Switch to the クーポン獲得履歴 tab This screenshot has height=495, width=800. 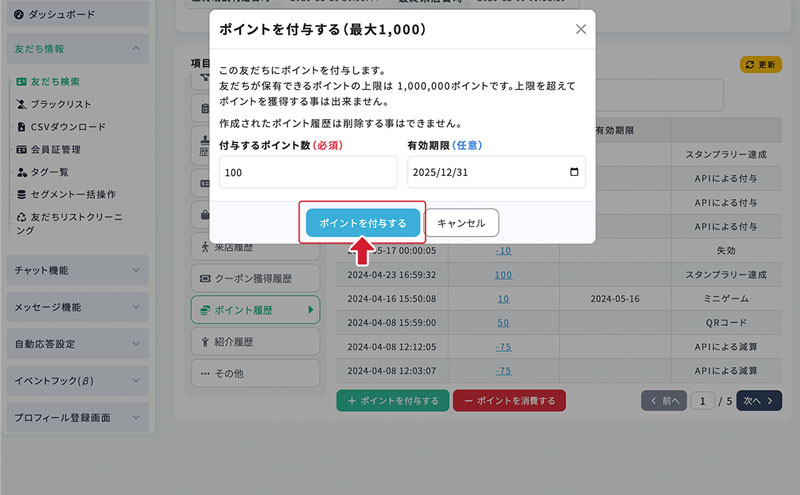pyautogui.click(x=255, y=278)
